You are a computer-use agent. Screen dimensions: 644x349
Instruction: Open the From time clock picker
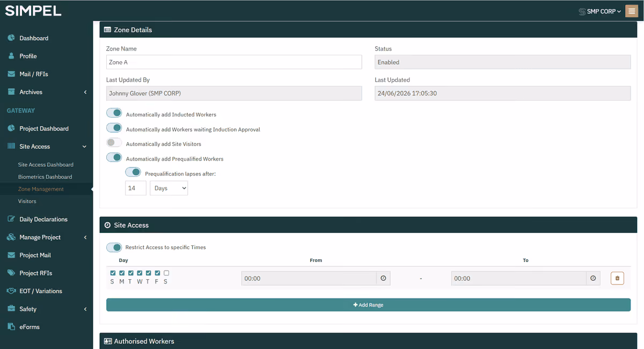383,278
